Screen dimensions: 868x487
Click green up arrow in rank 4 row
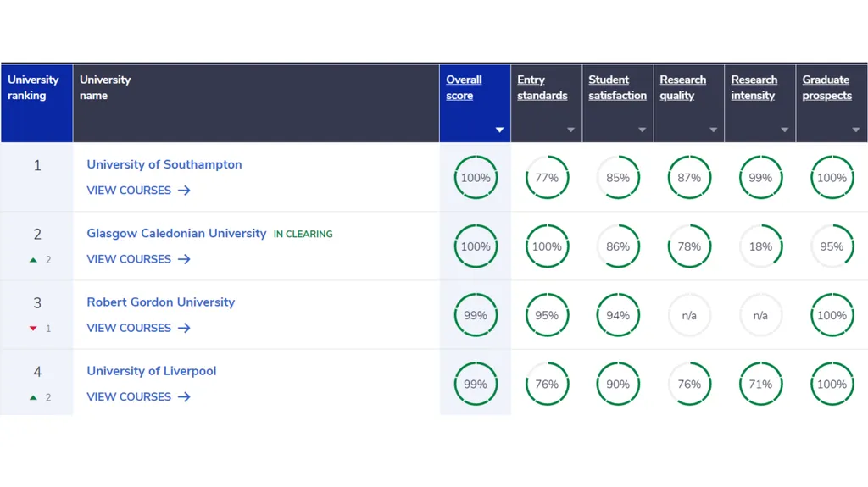tap(33, 397)
